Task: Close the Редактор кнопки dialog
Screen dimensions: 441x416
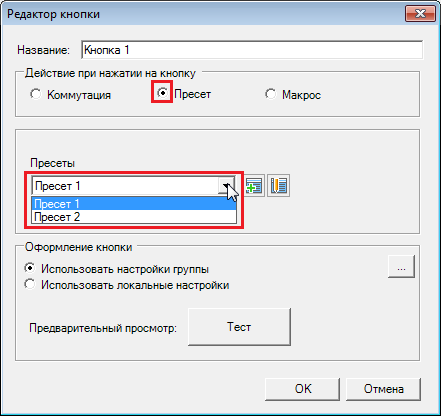Action: pyautogui.click(x=420, y=14)
